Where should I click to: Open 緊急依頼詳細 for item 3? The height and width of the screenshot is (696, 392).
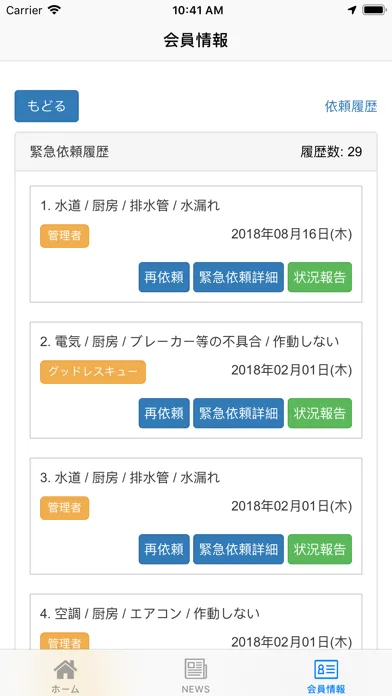point(238,549)
